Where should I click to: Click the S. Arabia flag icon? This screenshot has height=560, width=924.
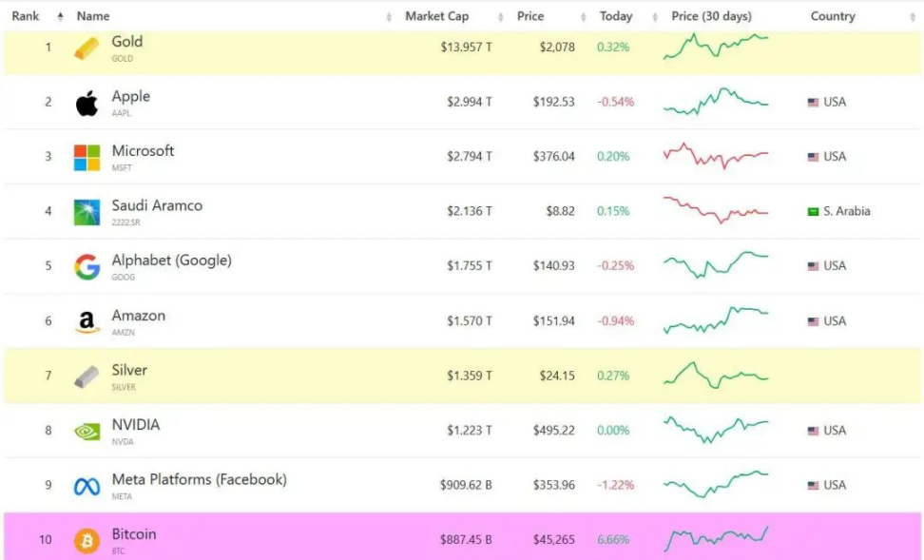point(813,212)
